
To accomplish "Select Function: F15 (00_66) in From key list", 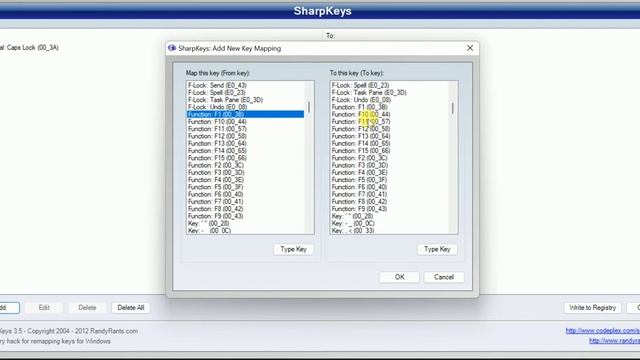I will pyautogui.click(x=245, y=158).
